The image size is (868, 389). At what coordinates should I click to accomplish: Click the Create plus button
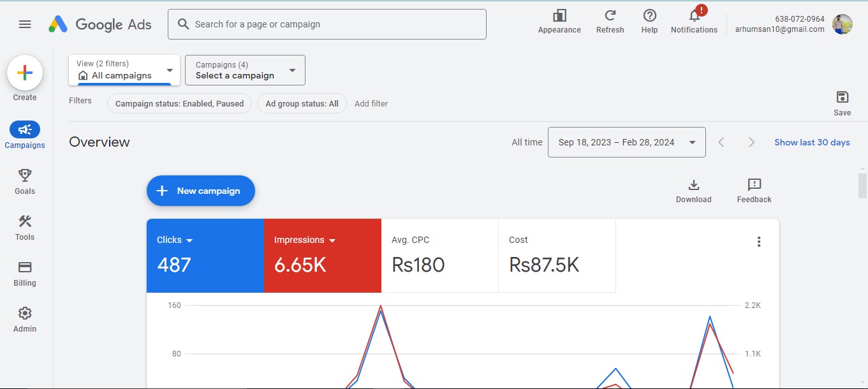coord(25,73)
